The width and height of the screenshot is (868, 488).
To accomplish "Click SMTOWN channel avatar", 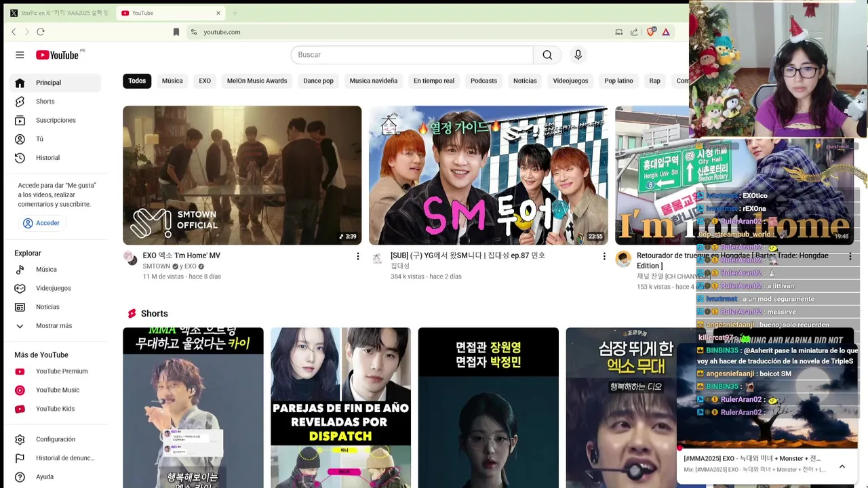I will 130,258.
